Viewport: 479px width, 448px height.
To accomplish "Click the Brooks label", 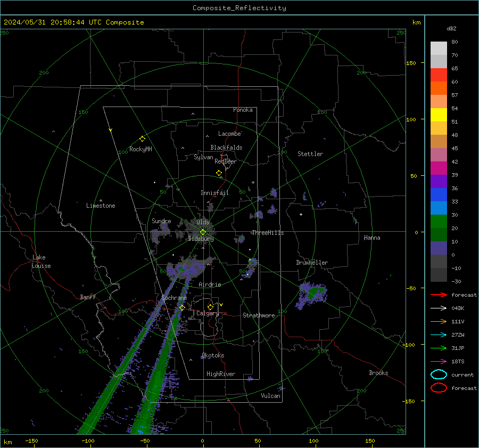I will (378, 373).
